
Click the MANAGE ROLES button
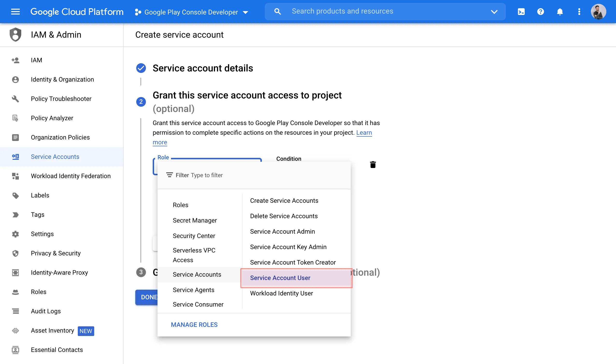[194, 324]
